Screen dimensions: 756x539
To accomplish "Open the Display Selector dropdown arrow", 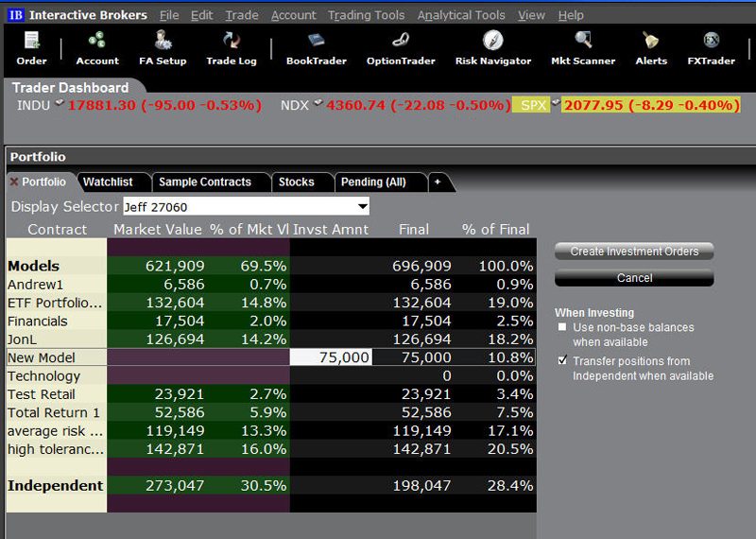I will coord(363,206).
